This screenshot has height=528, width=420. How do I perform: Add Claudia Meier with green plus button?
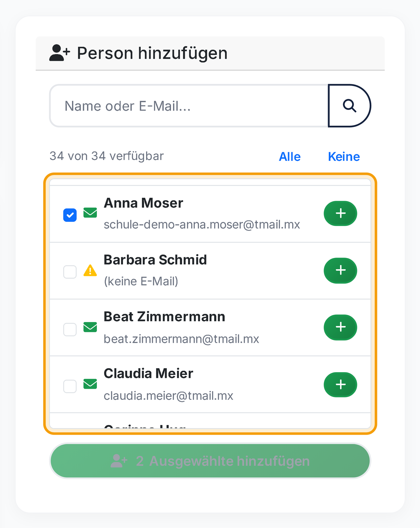coord(340,385)
